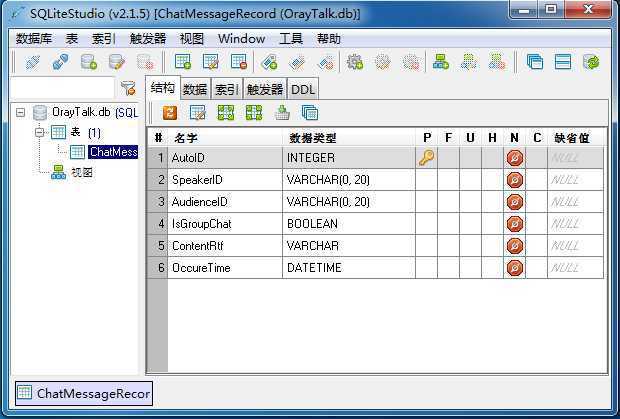Click the ChatMessageRecord window taskbar button
This screenshot has width=620, height=419.
pos(84,393)
